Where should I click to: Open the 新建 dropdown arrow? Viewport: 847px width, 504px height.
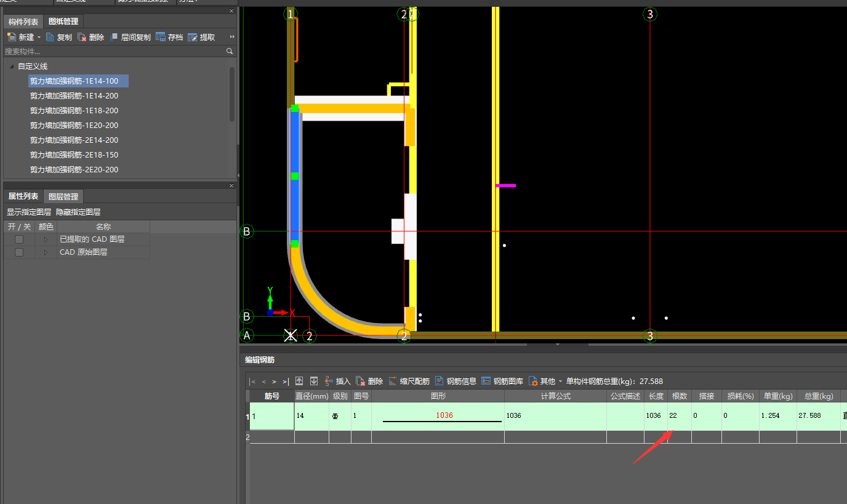click(39, 38)
